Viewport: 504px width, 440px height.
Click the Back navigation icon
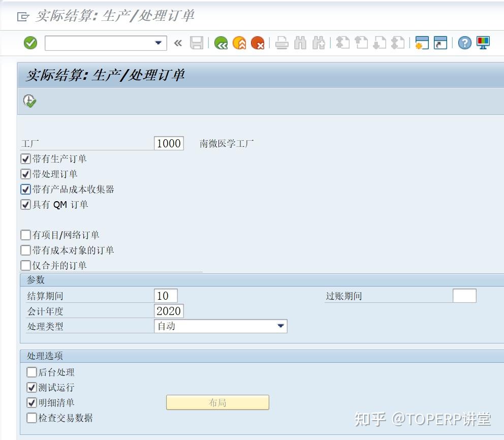[220, 43]
